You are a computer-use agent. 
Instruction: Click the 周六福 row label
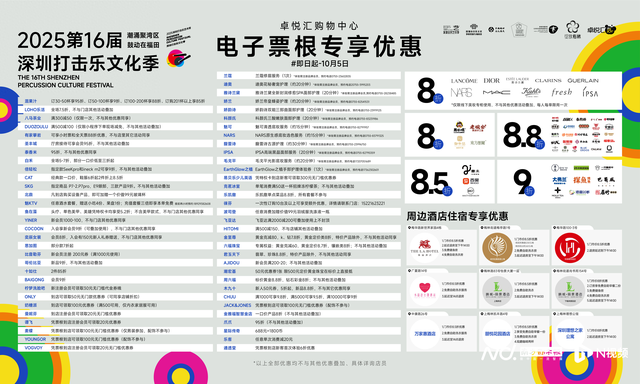(230, 280)
